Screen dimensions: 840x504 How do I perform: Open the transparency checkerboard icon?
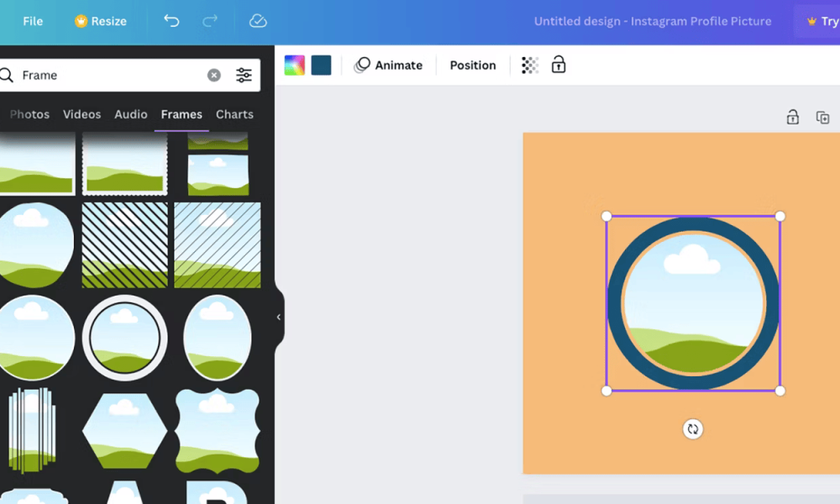click(x=530, y=66)
